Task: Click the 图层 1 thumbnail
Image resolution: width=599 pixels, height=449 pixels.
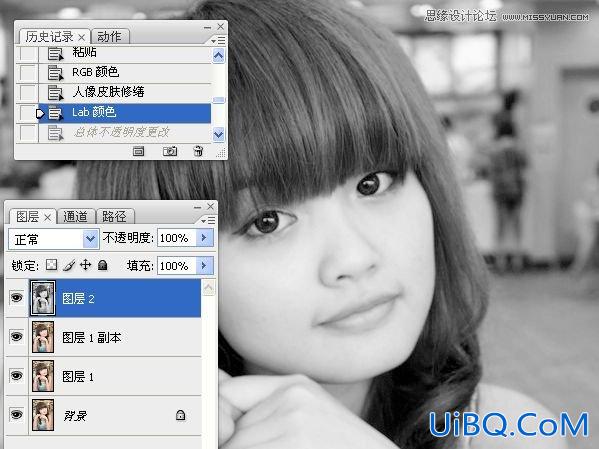Action: click(x=43, y=376)
